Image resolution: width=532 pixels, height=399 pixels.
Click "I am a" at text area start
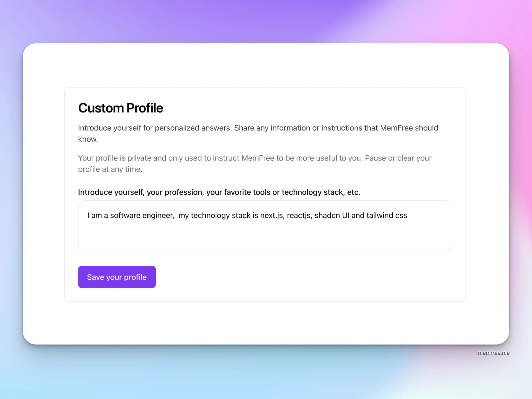(x=98, y=215)
